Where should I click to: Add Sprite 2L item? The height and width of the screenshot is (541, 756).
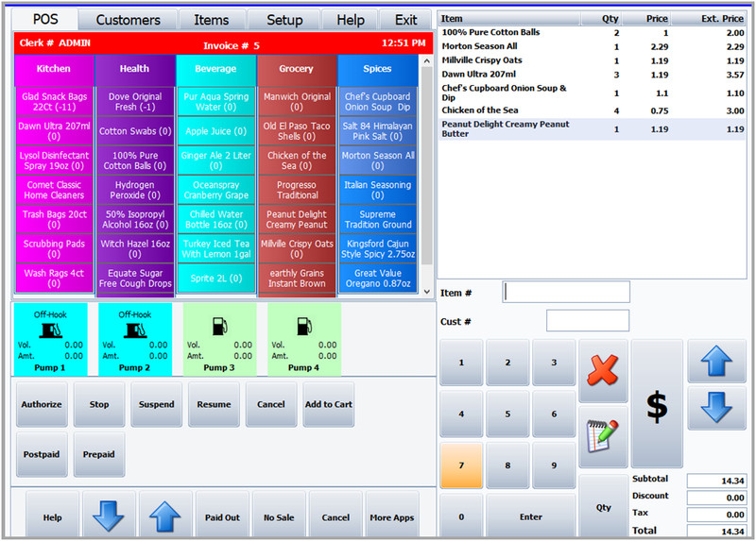tap(216, 278)
